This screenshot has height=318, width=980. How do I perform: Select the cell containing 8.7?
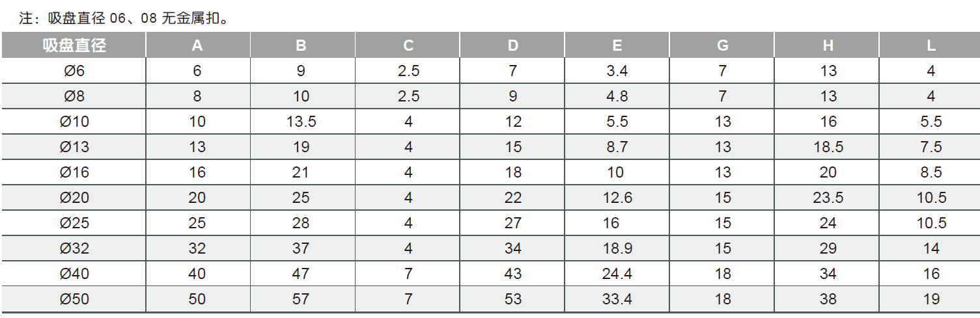click(617, 147)
